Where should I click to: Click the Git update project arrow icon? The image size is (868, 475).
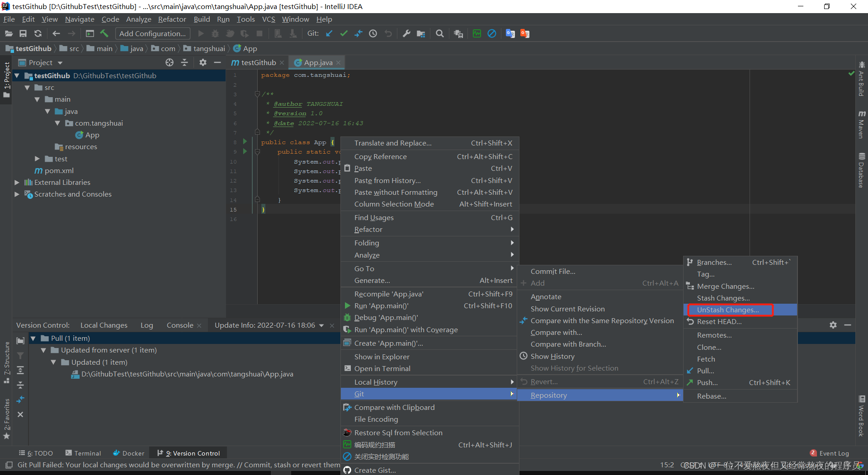pos(329,33)
